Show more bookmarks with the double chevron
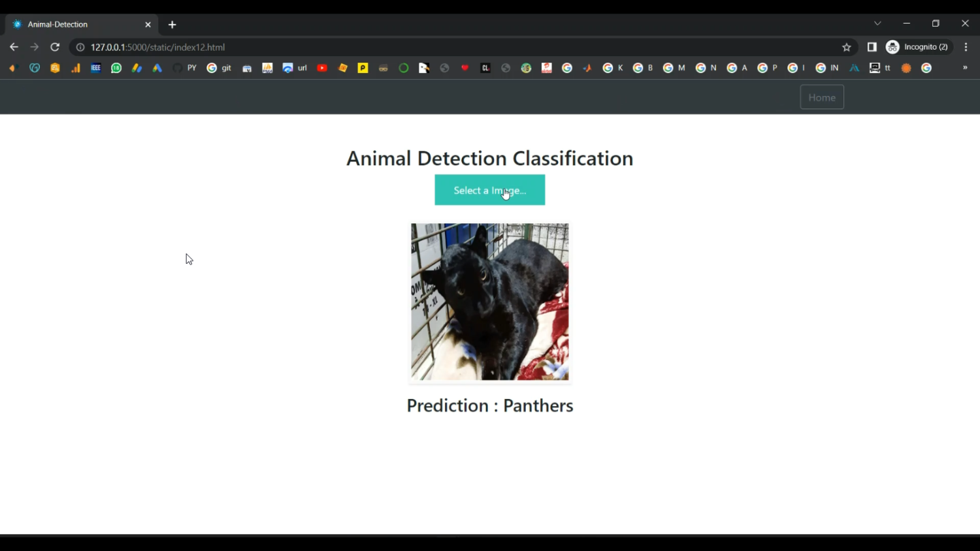Image resolution: width=980 pixels, height=551 pixels. tap(965, 68)
